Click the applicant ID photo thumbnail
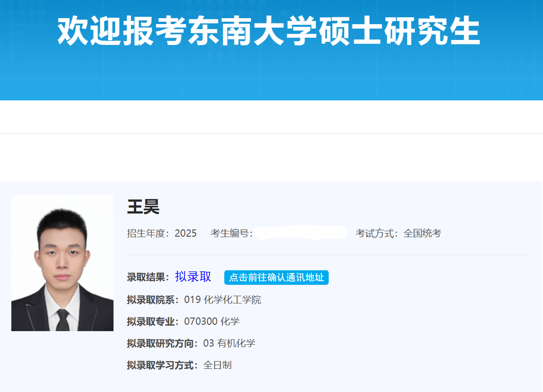 (x=62, y=263)
